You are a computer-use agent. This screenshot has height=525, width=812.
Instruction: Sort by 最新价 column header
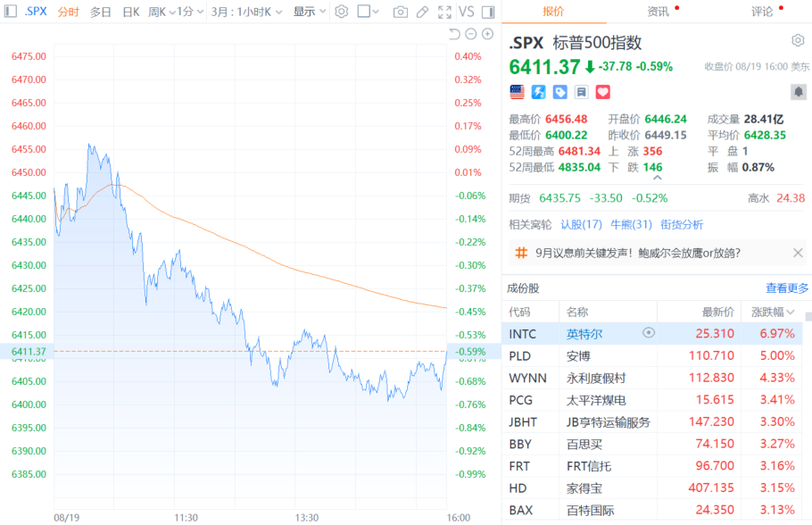point(717,312)
